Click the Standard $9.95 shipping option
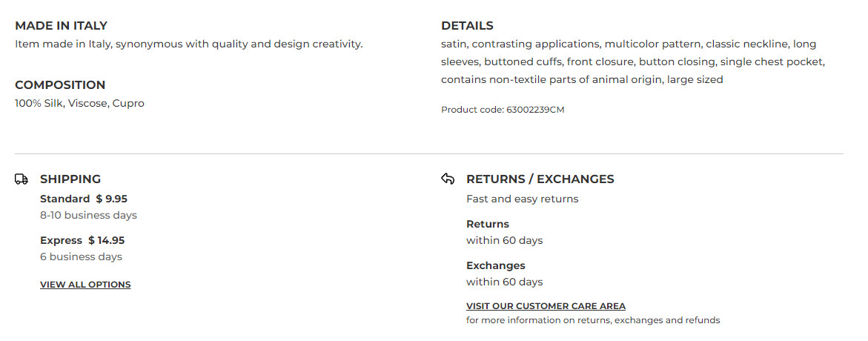This screenshot has width=868, height=341. click(x=84, y=199)
